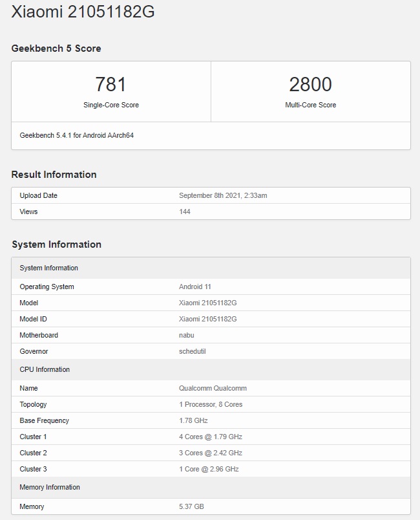Click the schedutil governor value
This screenshot has width=420, height=520.
[192, 351]
